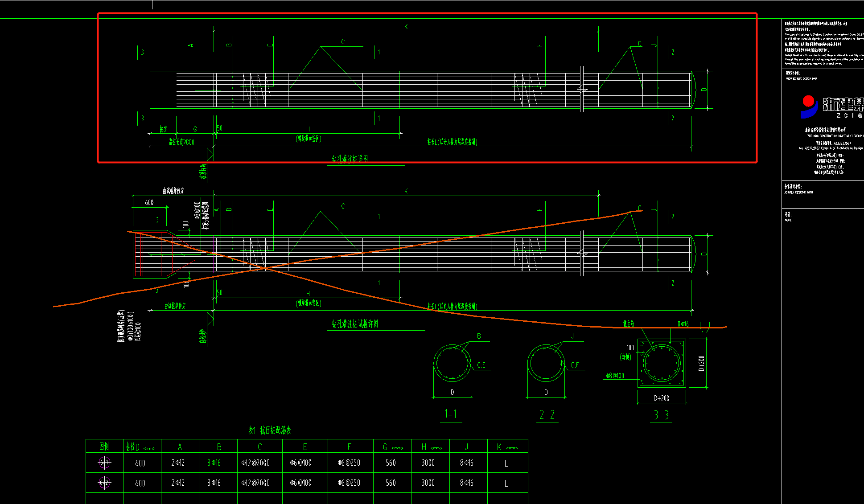Click the 图例 header cell in the table
Viewport: 864px width, 504px height.
click(x=104, y=447)
